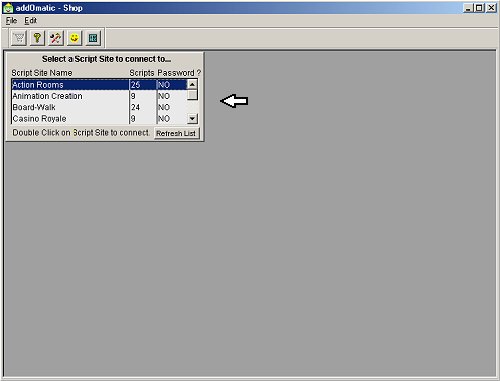Image resolution: width=500 pixels, height=381 pixels.
Task: Click the script list scroll up arrow
Action: coord(192,84)
